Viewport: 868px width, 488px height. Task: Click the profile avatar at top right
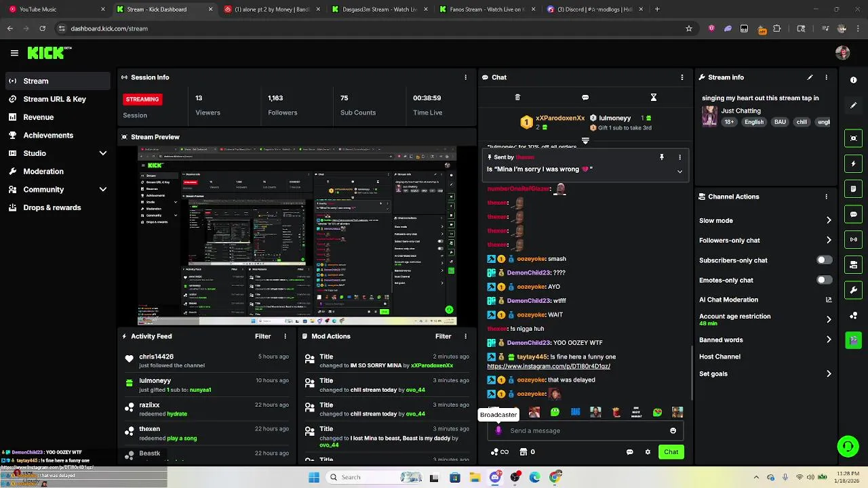[842, 53]
